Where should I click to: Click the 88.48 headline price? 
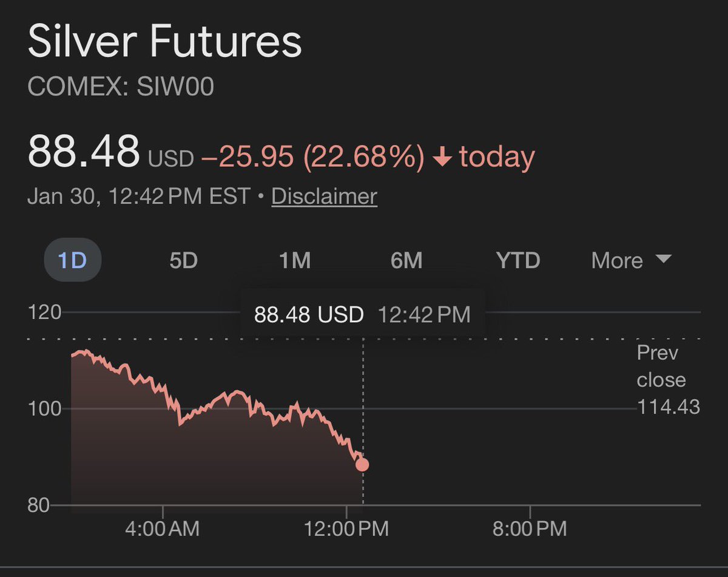84,152
